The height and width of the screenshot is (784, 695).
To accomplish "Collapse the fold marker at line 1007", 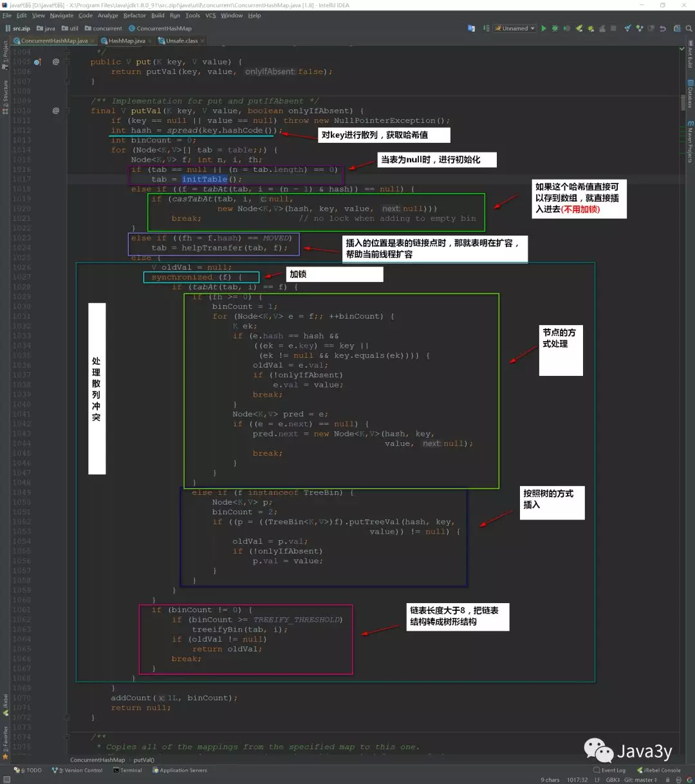I will click(67, 82).
